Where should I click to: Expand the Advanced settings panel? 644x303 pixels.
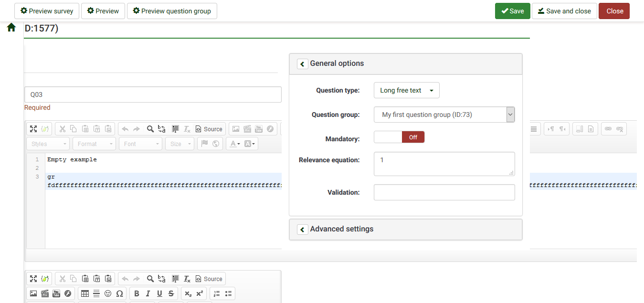coord(303,230)
